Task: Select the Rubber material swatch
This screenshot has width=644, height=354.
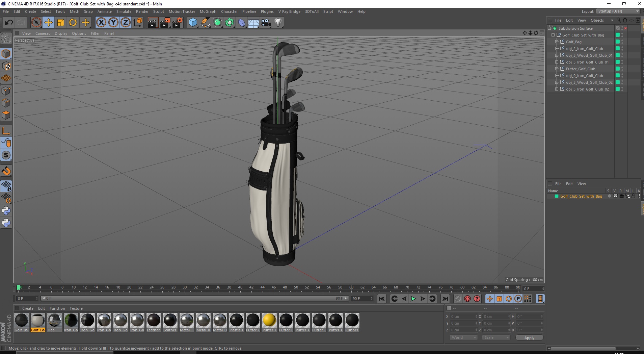Action: point(352,323)
